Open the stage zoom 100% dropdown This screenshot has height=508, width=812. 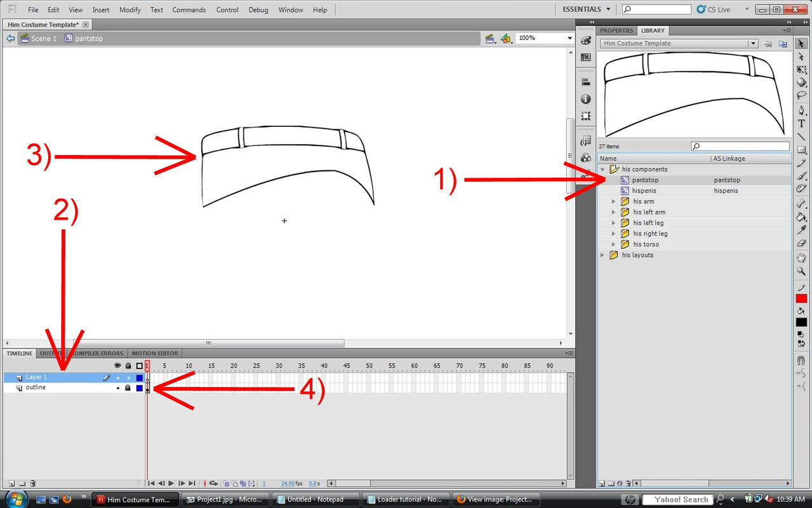569,38
